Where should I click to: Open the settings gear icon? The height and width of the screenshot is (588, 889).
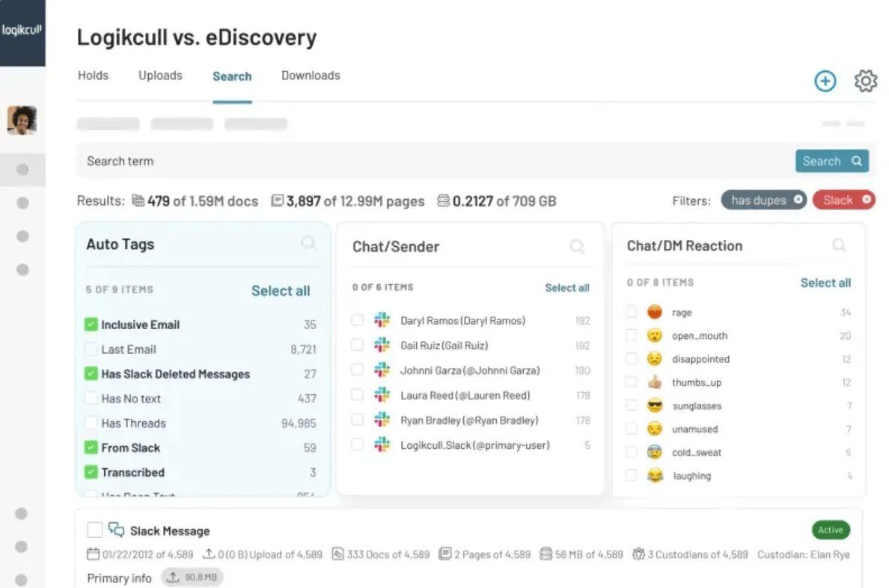pyautogui.click(x=865, y=81)
